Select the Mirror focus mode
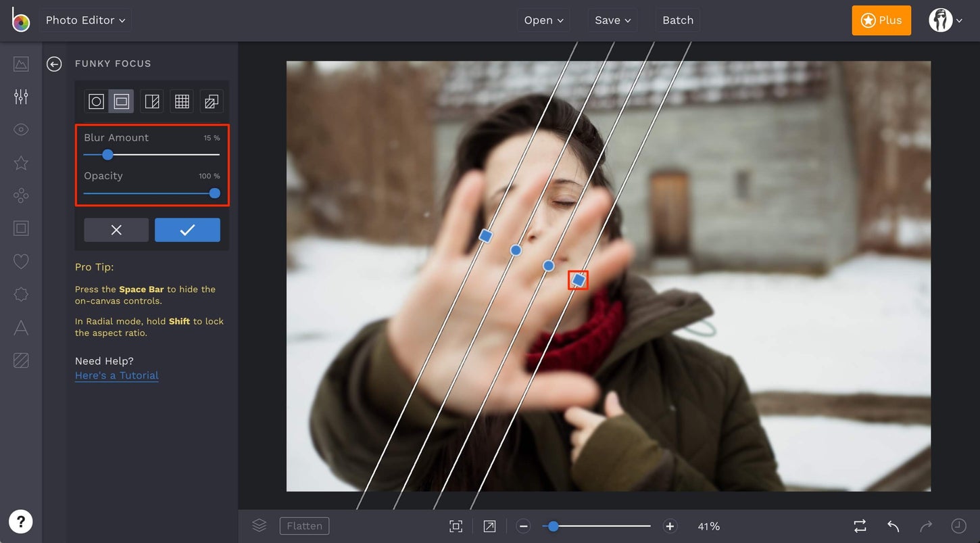980x543 pixels. click(211, 101)
